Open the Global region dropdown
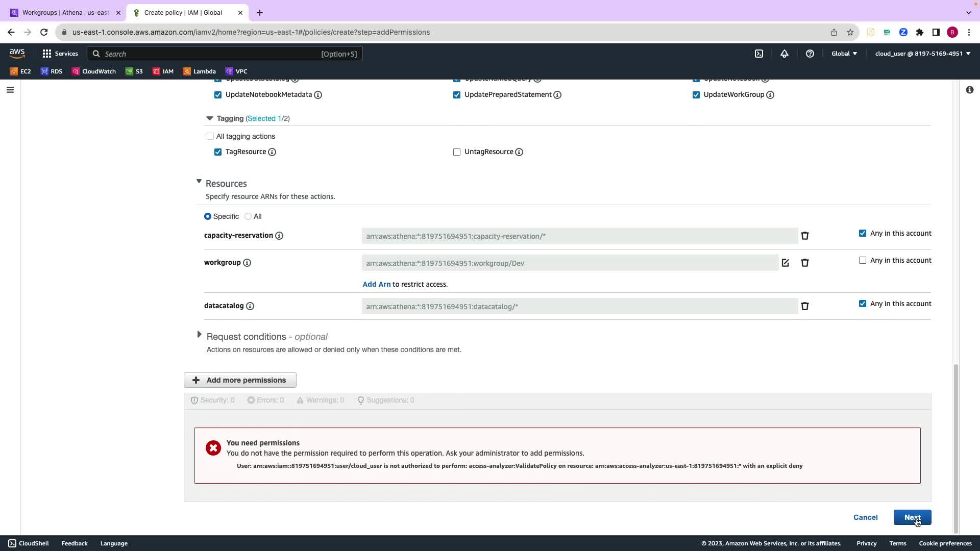Screen dimensions: 980x551 (844, 54)
